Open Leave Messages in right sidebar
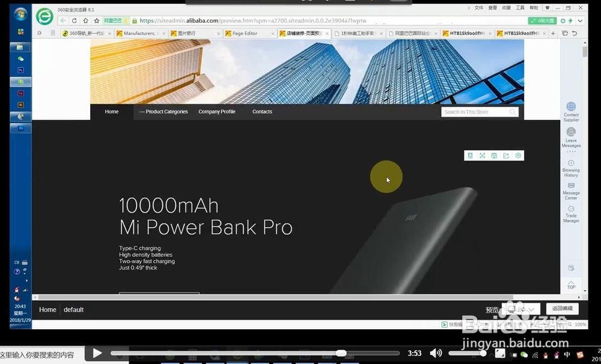Viewport: 601px width, 364px height. click(571, 138)
